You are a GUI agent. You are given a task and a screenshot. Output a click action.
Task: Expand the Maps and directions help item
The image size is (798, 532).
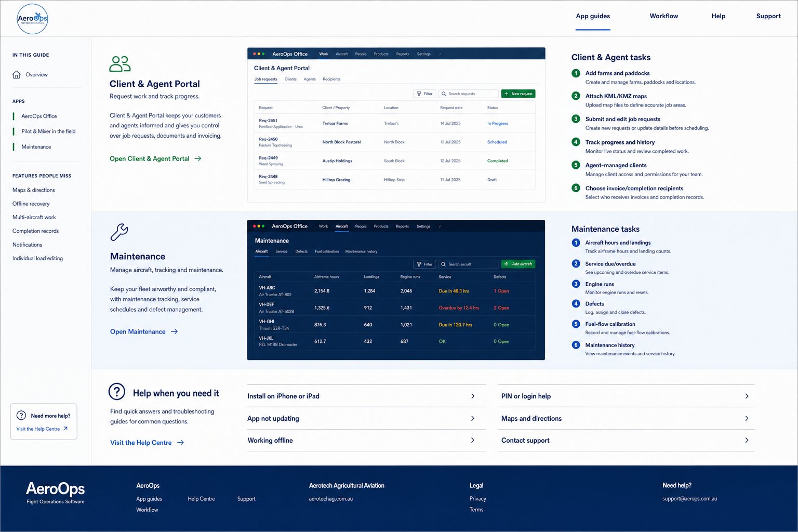[x=627, y=418]
